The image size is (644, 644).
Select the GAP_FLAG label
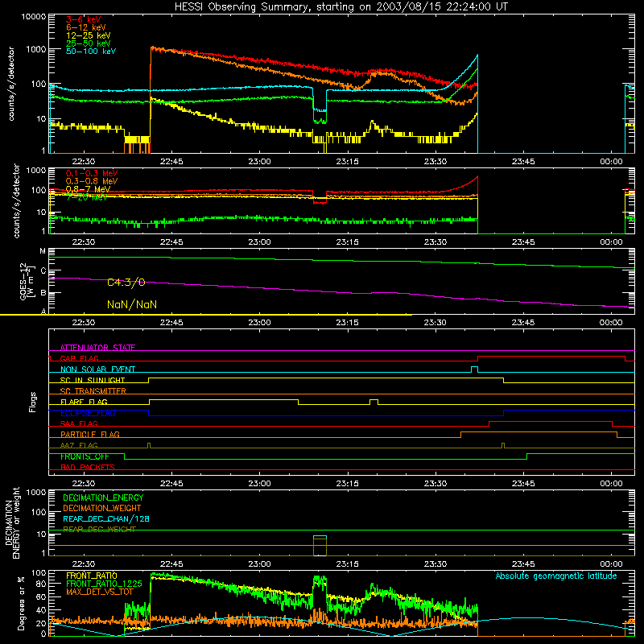point(79,358)
